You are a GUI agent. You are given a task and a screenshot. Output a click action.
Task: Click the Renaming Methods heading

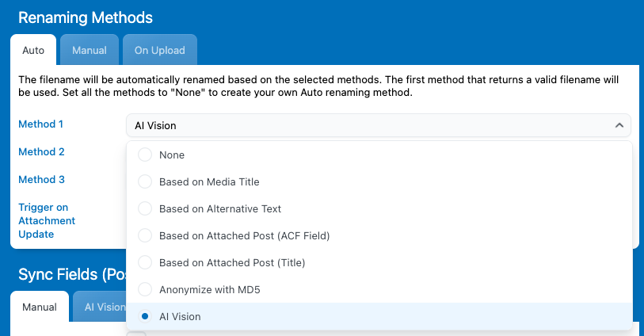click(86, 17)
